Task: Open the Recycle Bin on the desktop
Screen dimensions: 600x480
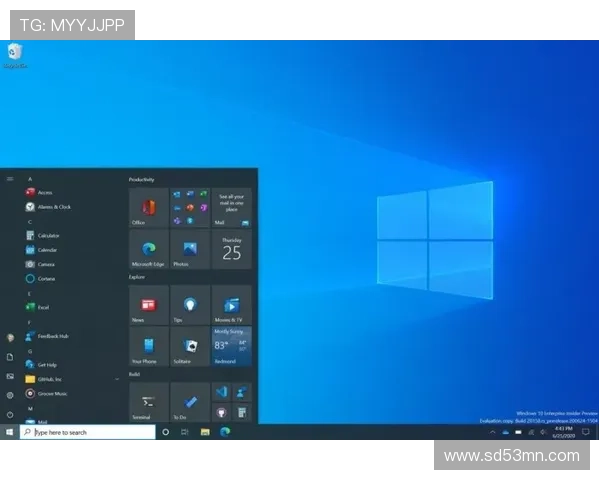Action: (x=14, y=55)
